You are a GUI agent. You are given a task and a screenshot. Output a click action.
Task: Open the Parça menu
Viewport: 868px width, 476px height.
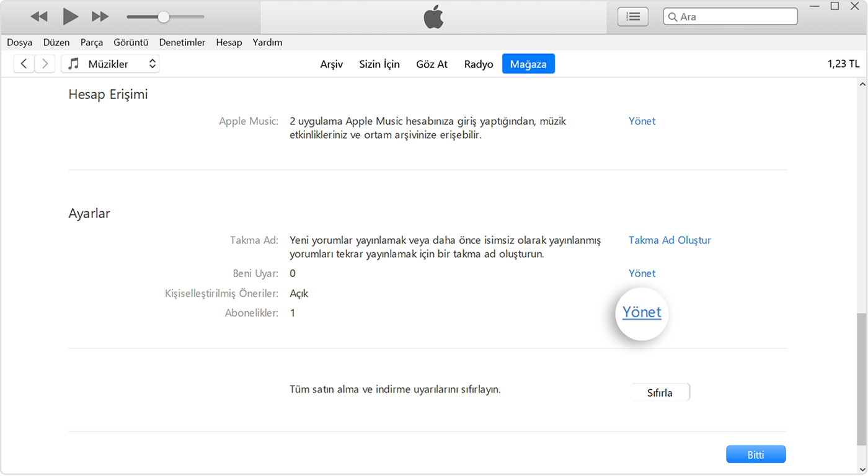pyautogui.click(x=92, y=42)
